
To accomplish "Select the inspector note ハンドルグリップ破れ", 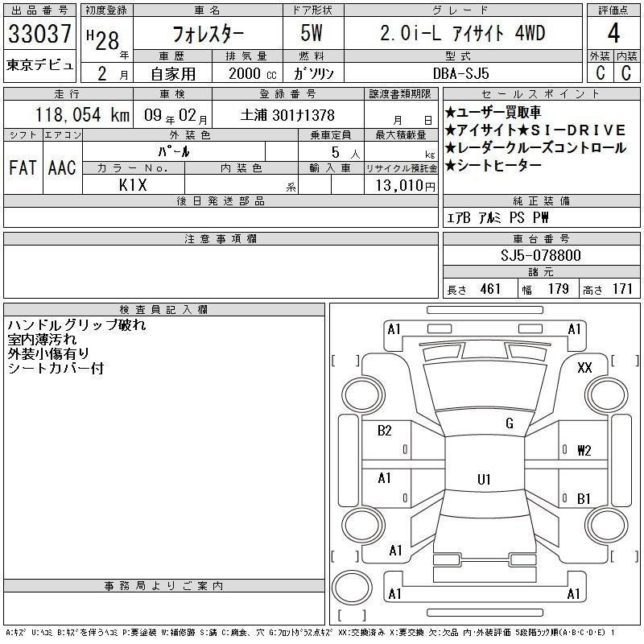I will [76, 326].
